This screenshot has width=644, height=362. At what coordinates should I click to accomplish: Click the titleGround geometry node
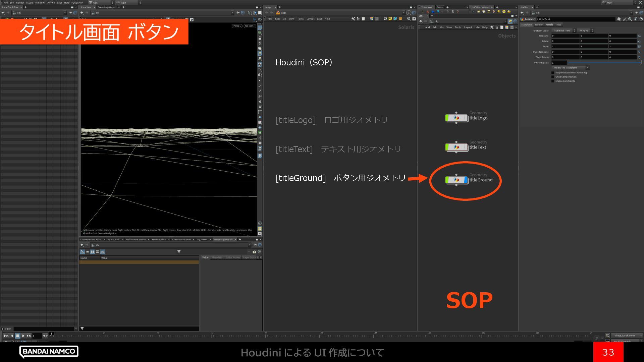click(456, 180)
